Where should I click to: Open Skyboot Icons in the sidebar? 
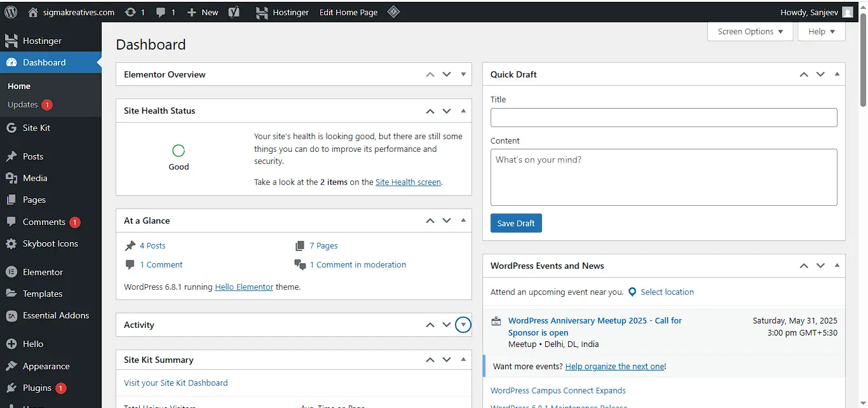pos(51,243)
